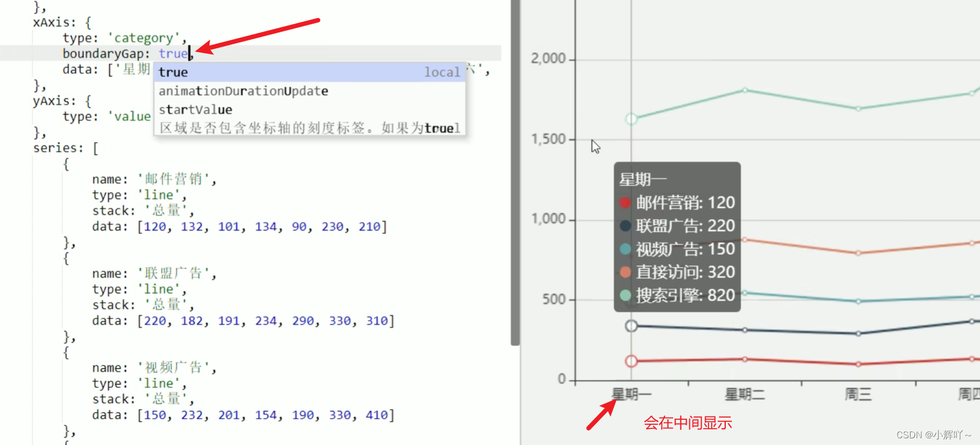Click data array starting with 150, 232
The width and height of the screenshot is (980, 445).
pos(266,415)
